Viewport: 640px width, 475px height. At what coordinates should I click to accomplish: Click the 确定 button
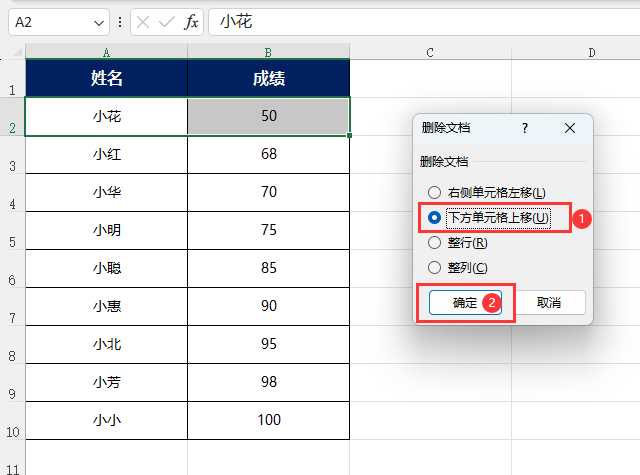click(x=465, y=303)
